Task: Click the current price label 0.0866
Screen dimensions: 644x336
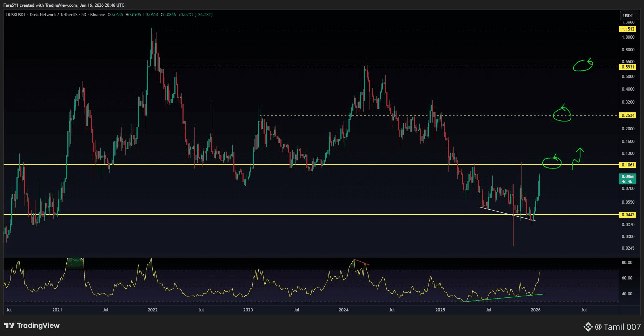Action: pyautogui.click(x=628, y=177)
